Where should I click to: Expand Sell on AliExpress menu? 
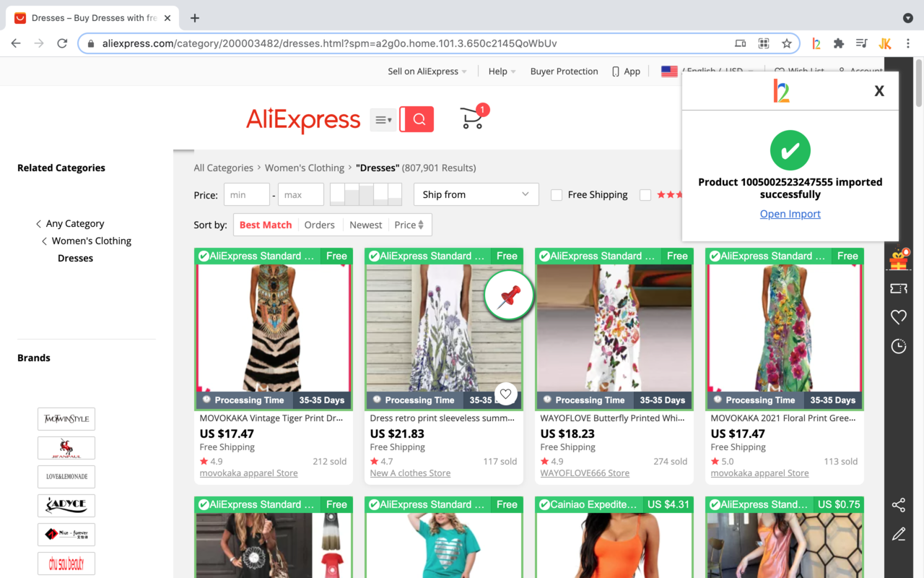click(x=427, y=72)
